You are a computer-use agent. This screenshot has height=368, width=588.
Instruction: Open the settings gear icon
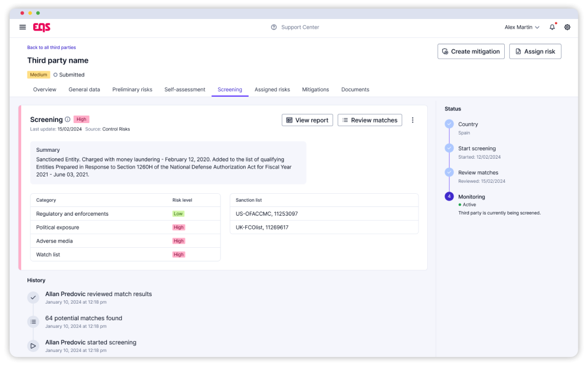[x=567, y=27]
